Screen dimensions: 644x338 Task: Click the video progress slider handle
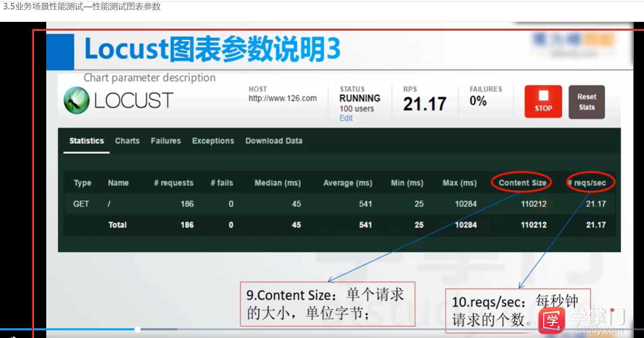(x=137, y=329)
